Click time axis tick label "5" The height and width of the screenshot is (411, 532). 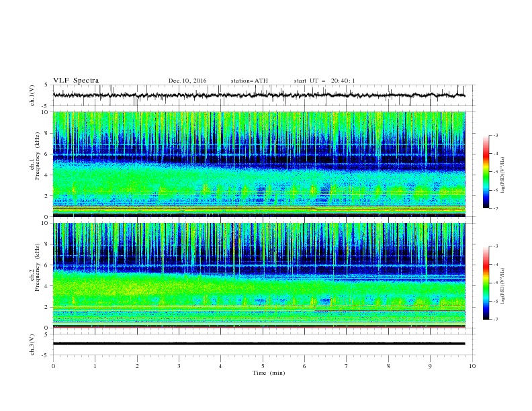(263, 366)
